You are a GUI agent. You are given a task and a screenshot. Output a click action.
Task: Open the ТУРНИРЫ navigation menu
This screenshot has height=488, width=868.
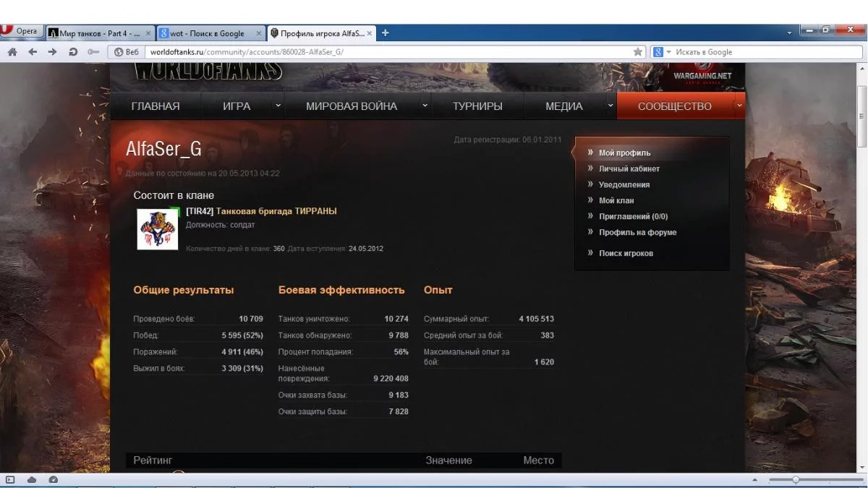[x=477, y=106]
